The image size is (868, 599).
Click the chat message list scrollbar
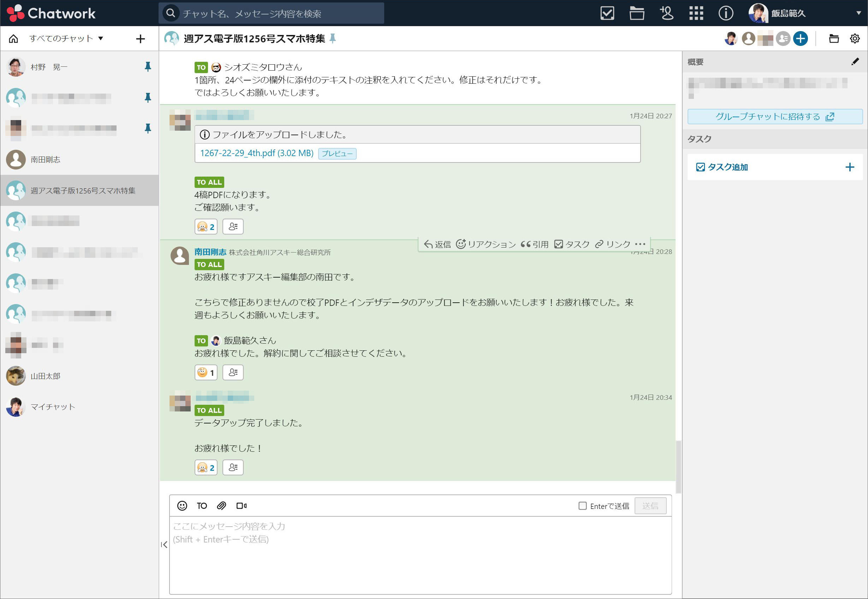click(x=678, y=467)
